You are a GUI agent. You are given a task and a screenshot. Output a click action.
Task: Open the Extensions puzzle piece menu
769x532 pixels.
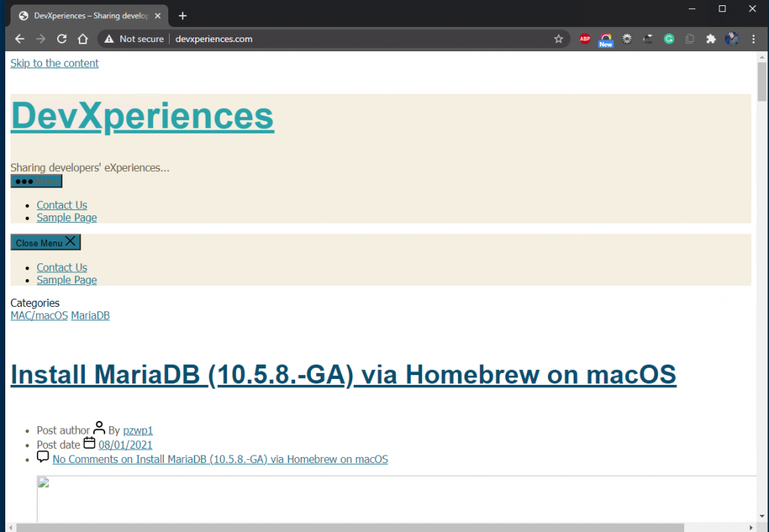(x=711, y=39)
